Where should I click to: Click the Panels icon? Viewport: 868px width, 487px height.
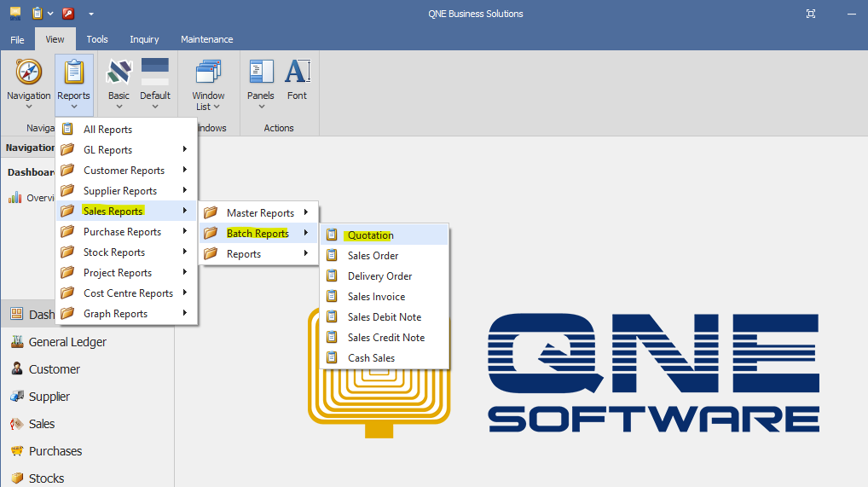tap(261, 72)
